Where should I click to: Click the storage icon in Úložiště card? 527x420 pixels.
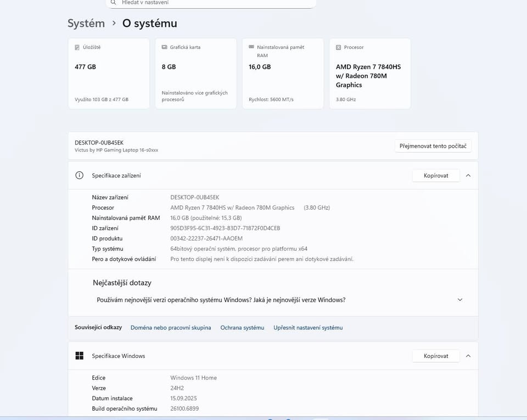point(77,48)
